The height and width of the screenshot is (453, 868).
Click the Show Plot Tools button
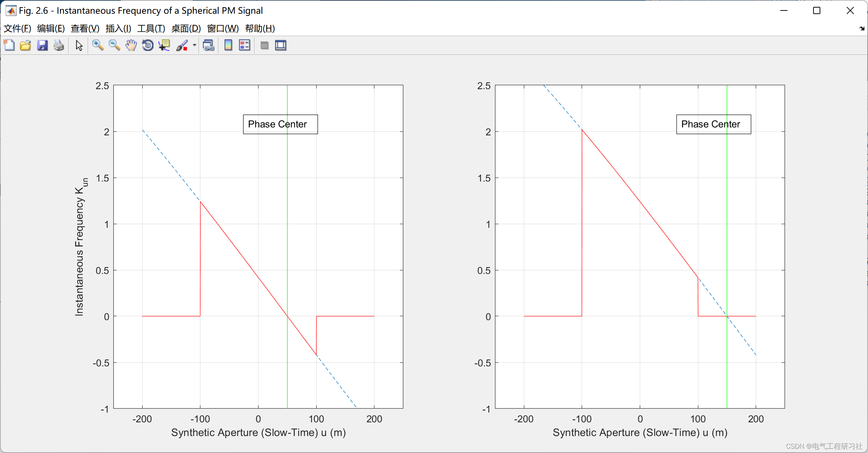[x=281, y=45]
